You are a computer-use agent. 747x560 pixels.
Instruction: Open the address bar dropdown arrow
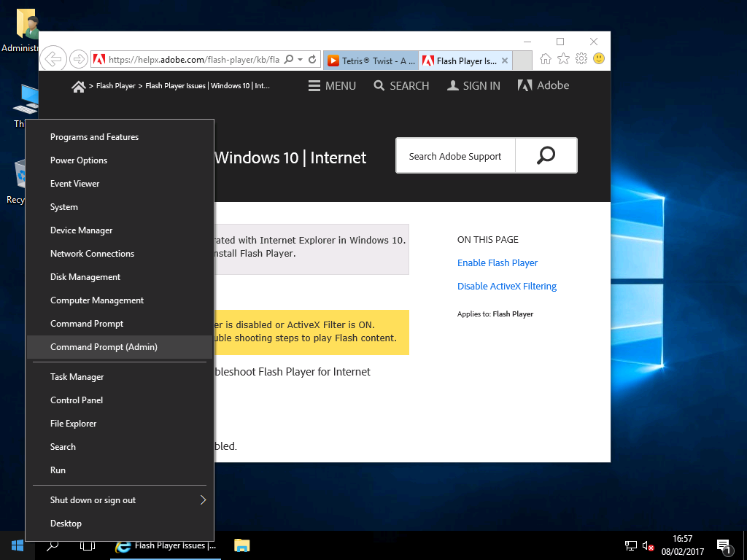click(x=300, y=60)
